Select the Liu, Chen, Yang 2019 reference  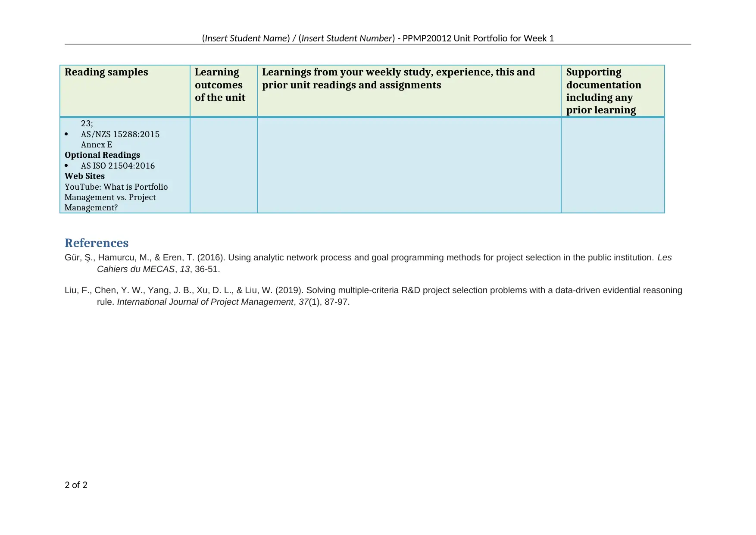[x=373, y=296]
